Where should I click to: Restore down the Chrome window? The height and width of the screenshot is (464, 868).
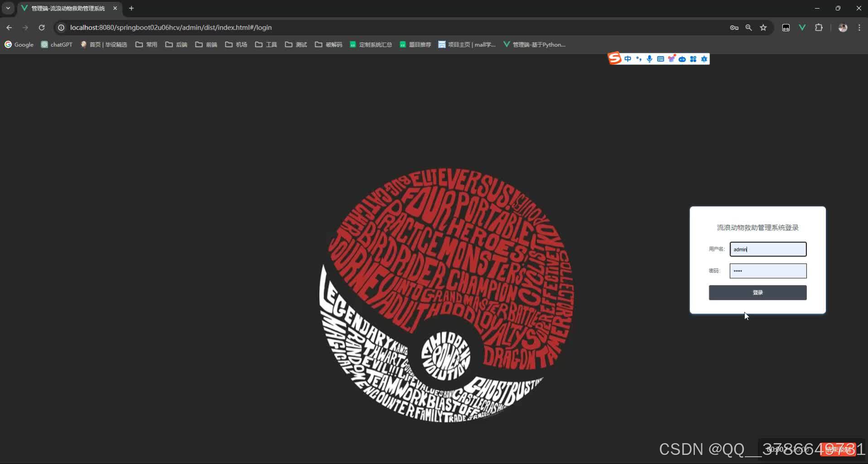(838, 8)
